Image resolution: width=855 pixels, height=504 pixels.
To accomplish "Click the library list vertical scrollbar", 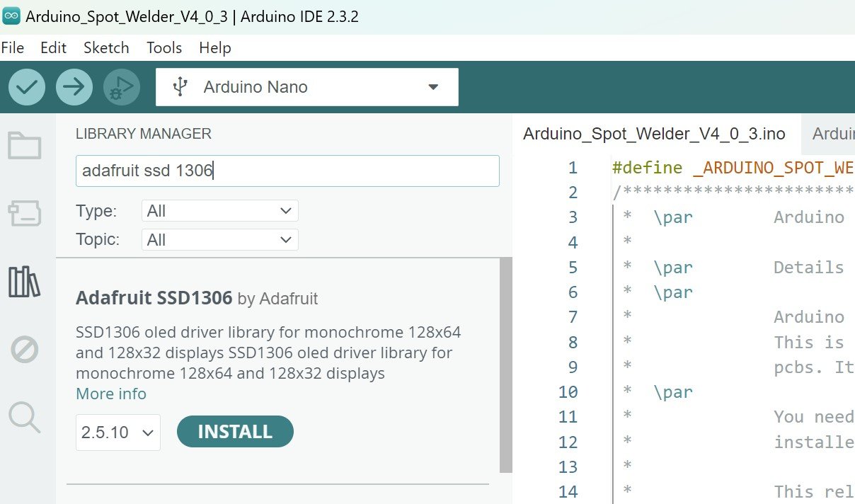I will coord(505,365).
